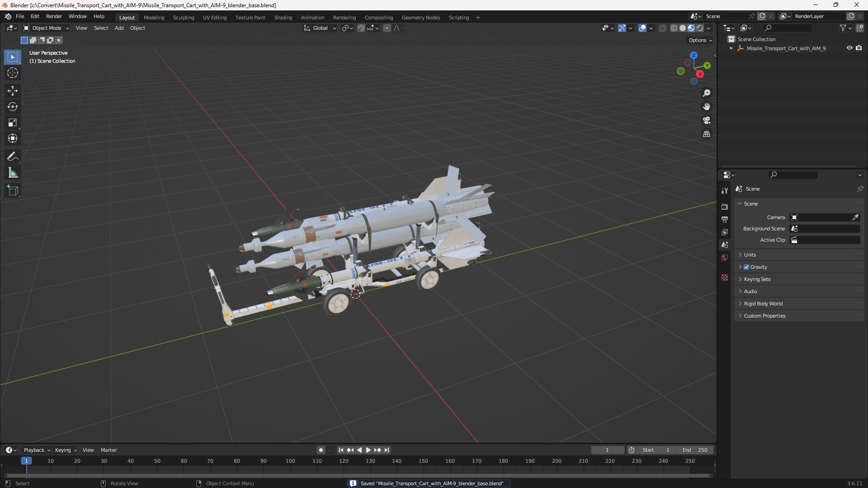
Task: Select the Rotate tool
Action: click(13, 107)
